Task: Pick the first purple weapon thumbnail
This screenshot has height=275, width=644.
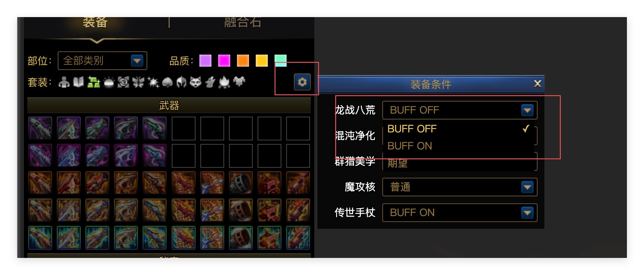Action: point(40,129)
